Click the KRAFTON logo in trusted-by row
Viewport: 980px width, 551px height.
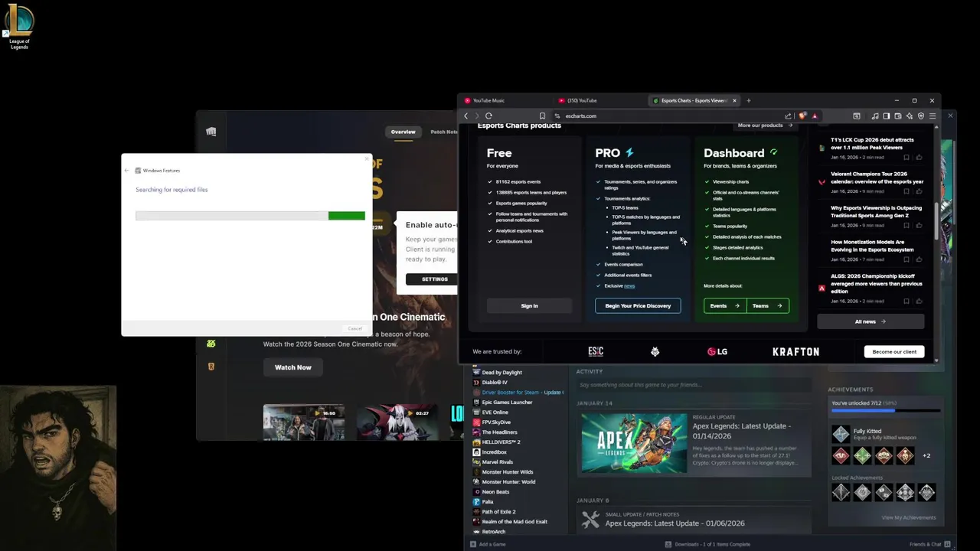point(795,351)
